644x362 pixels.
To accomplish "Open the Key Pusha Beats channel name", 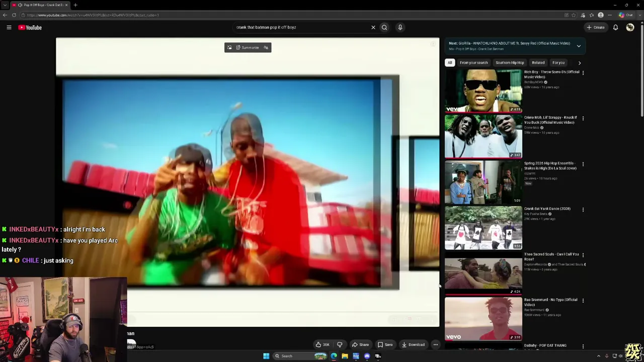I will point(536,214).
